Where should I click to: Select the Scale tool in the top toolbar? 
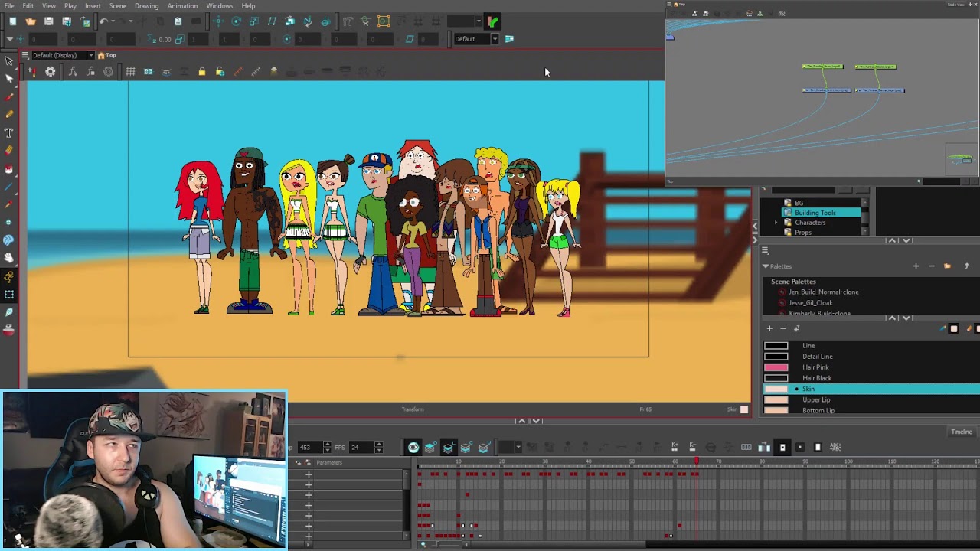click(253, 21)
